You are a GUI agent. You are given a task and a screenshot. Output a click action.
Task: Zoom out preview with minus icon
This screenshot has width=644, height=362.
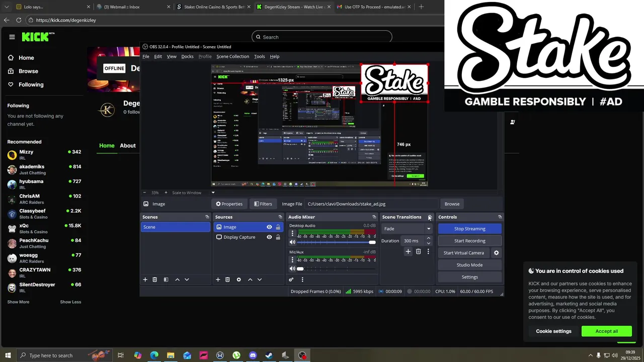pos(145,193)
